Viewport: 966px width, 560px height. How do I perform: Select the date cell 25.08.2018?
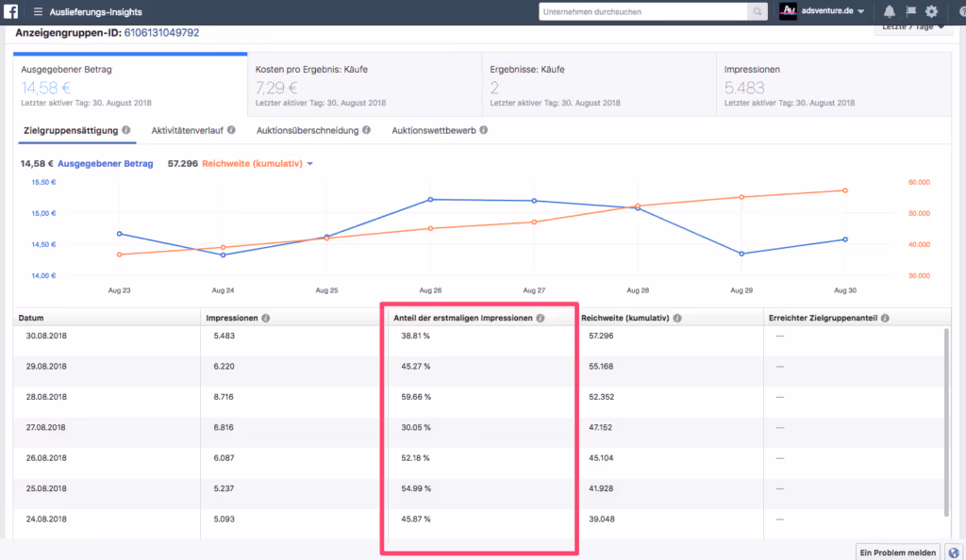(x=46, y=488)
